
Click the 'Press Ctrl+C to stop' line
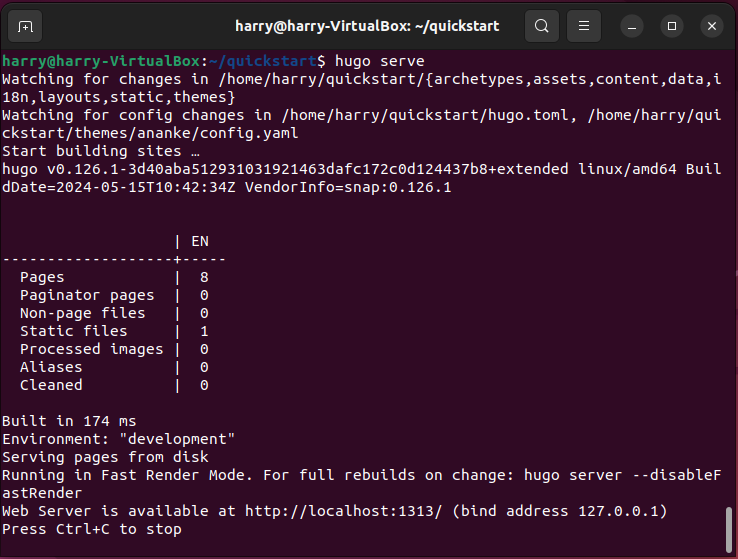(x=92, y=529)
